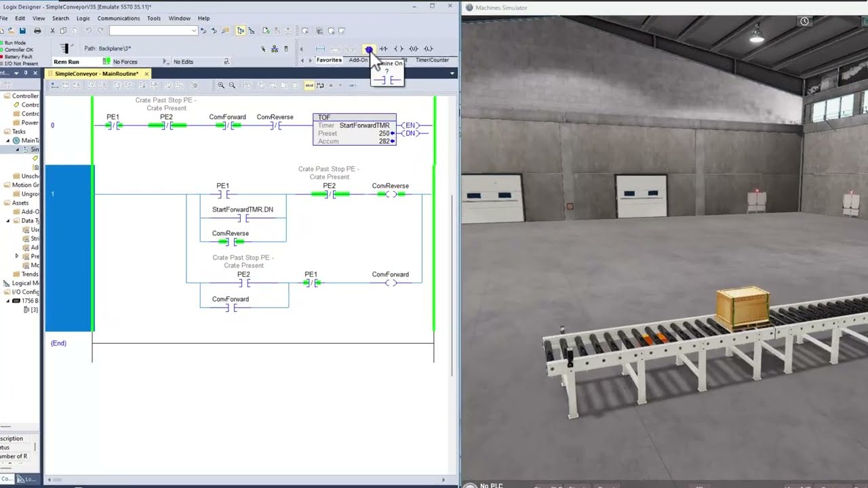868x488 pixels.
Task: Click the Print icon in the toolbar
Action: (x=37, y=30)
